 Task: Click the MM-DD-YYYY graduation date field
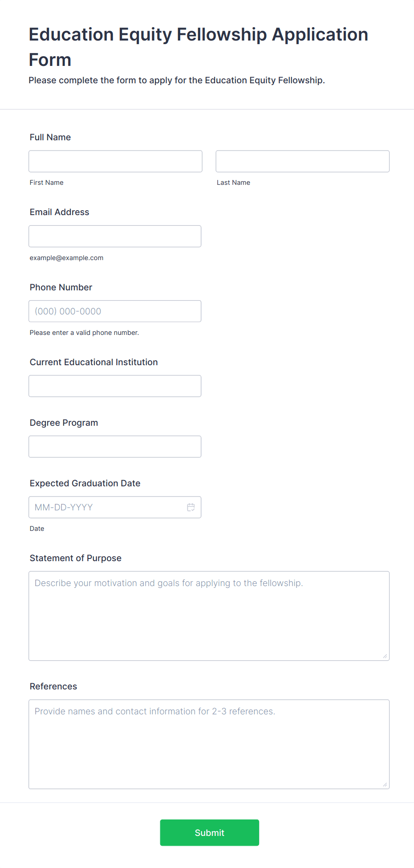coord(107,507)
